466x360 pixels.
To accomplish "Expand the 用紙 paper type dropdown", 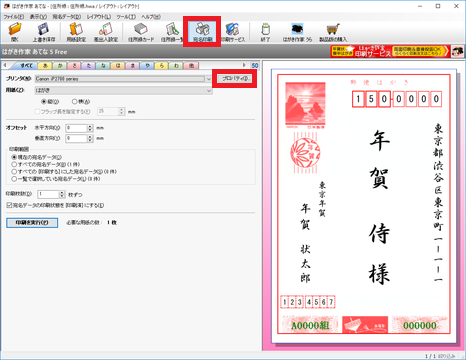I will tap(209, 90).
